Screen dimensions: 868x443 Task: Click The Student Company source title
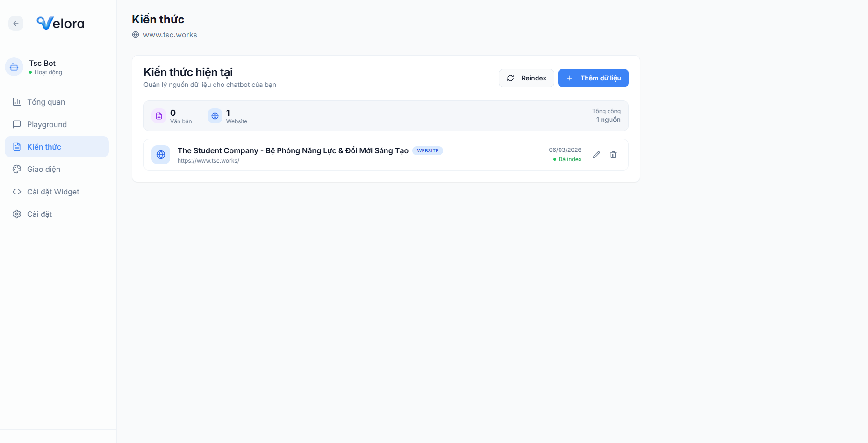pos(293,150)
